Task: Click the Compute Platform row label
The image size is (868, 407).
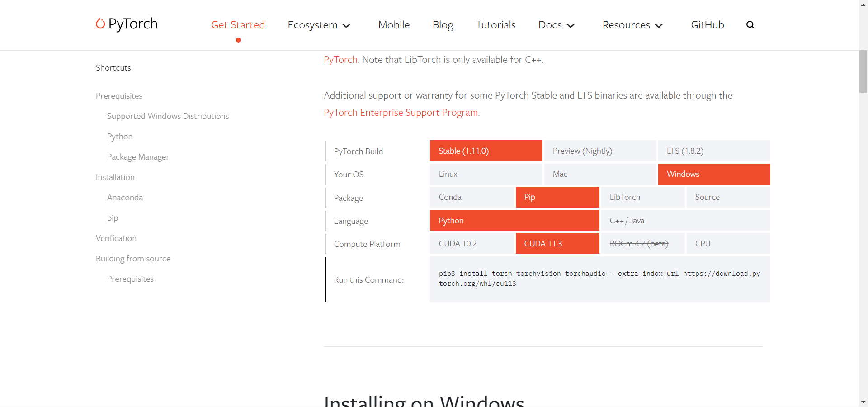Action: (367, 244)
